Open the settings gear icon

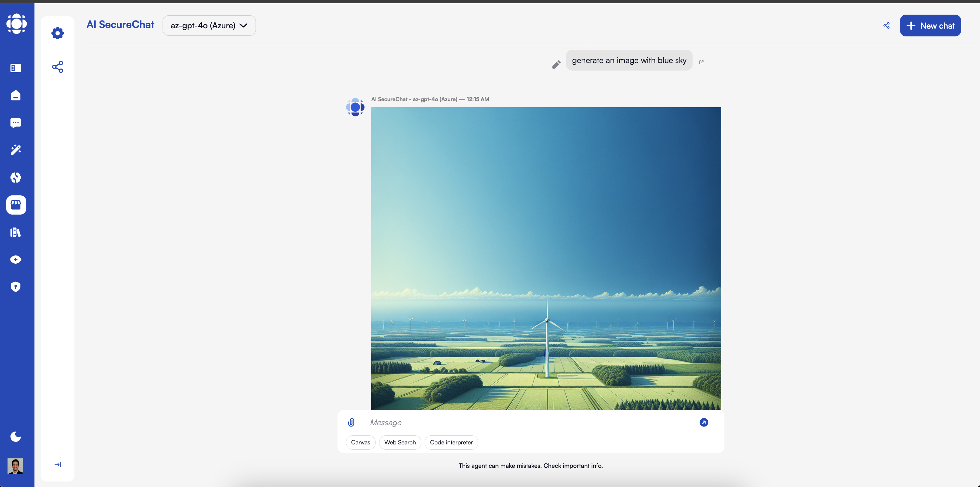(x=58, y=33)
